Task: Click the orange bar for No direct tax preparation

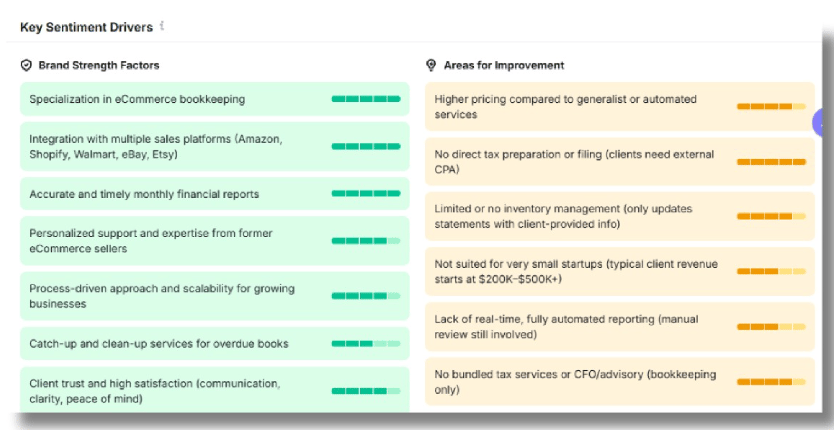Action: coord(771,162)
